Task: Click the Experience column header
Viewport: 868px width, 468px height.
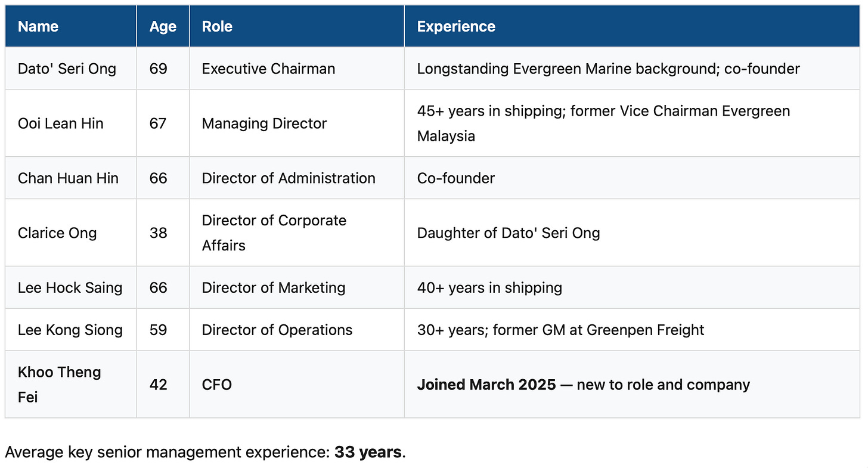Action: pyautogui.click(x=632, y=26)
